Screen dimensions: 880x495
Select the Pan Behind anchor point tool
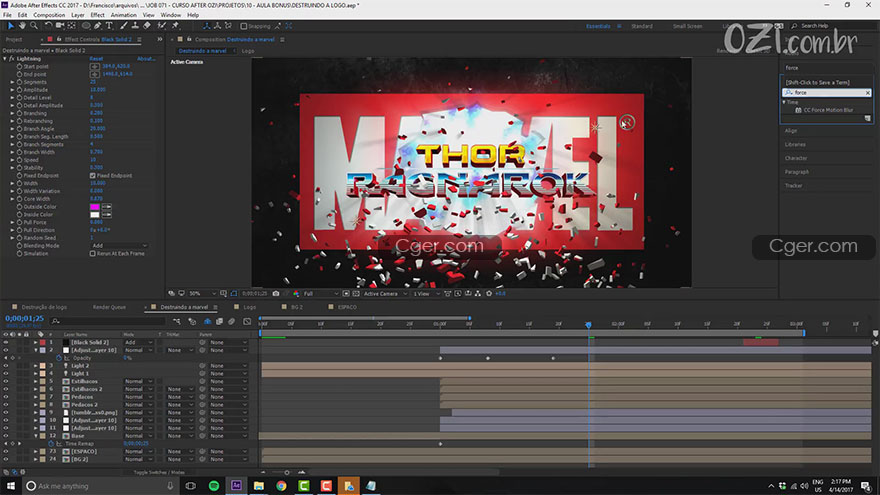tap(72, 26)
